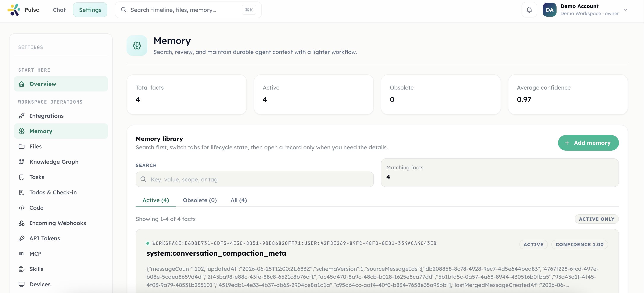The height and width of the screenshot is (293, 644).
Task: Click the Average confidence 0.97 card
Action: (568, 95)
